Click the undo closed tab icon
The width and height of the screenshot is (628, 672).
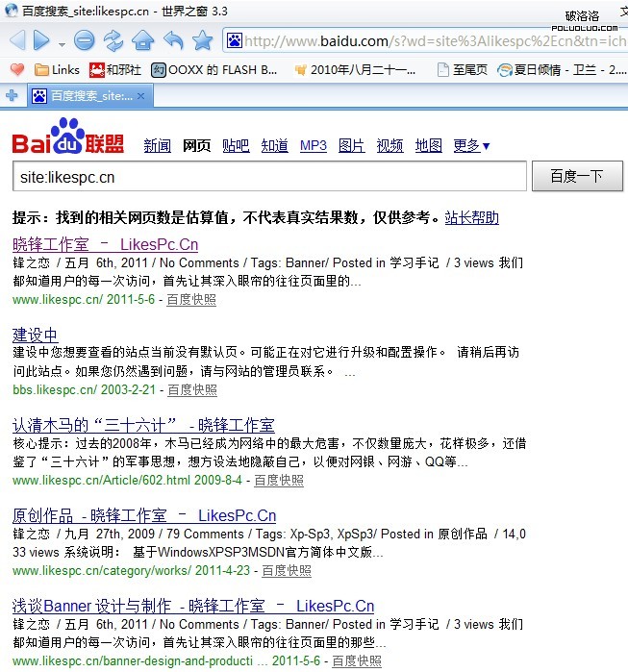tap(173, 40)
